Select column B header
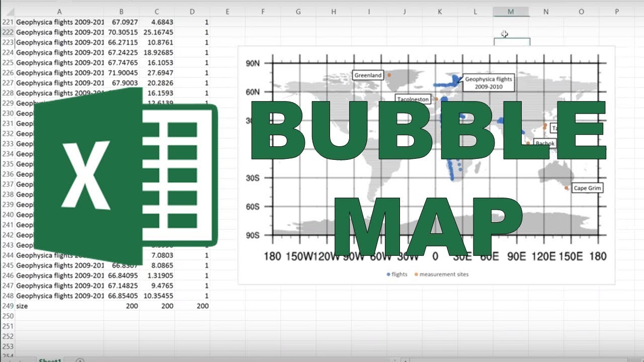The height and width of the screenshot is (362, 644). [121, 12]
